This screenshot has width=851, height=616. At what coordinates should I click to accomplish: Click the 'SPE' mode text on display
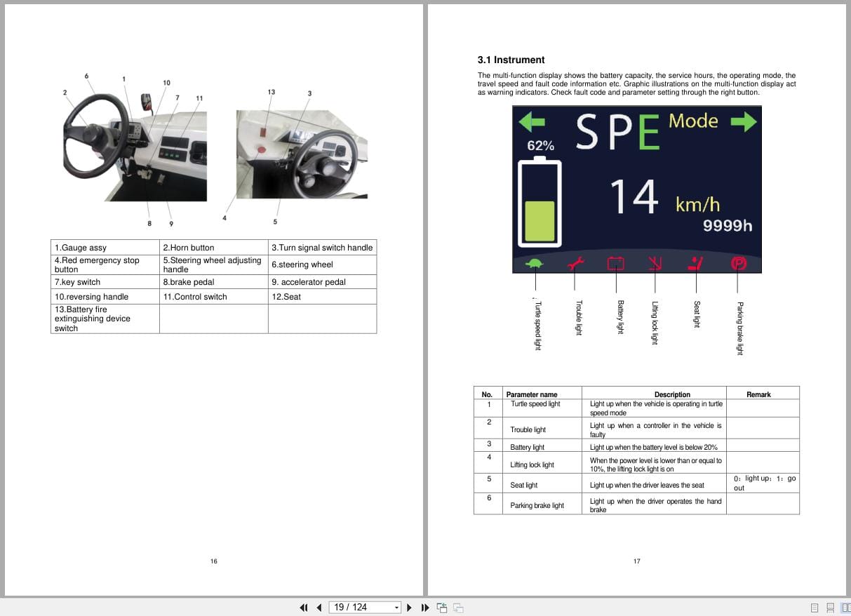point(618,132)
